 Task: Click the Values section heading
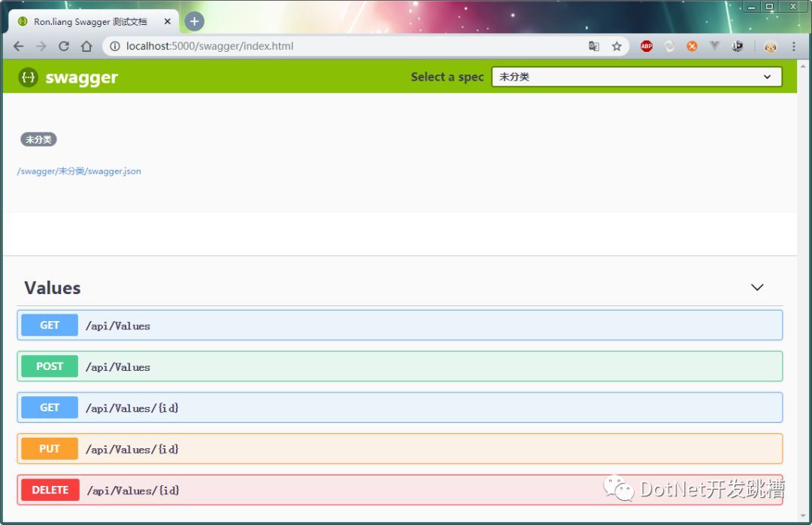53,287
